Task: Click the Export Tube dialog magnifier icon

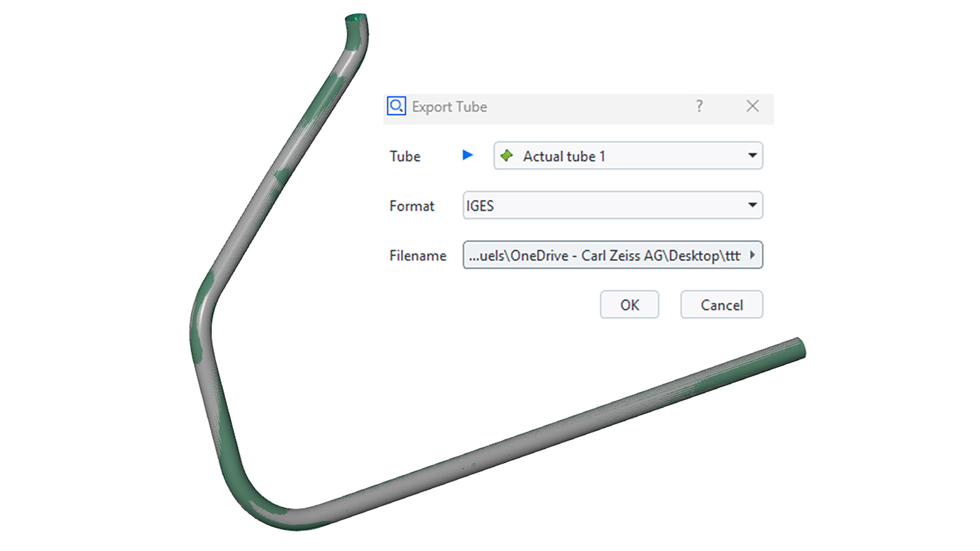Action: [x=396, y=106]
